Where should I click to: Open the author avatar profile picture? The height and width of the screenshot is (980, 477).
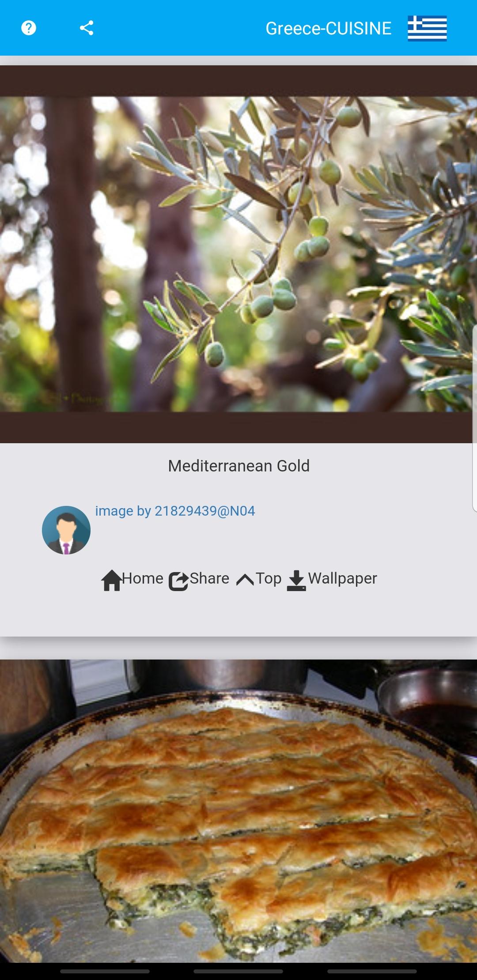click(x=66, y=530)
